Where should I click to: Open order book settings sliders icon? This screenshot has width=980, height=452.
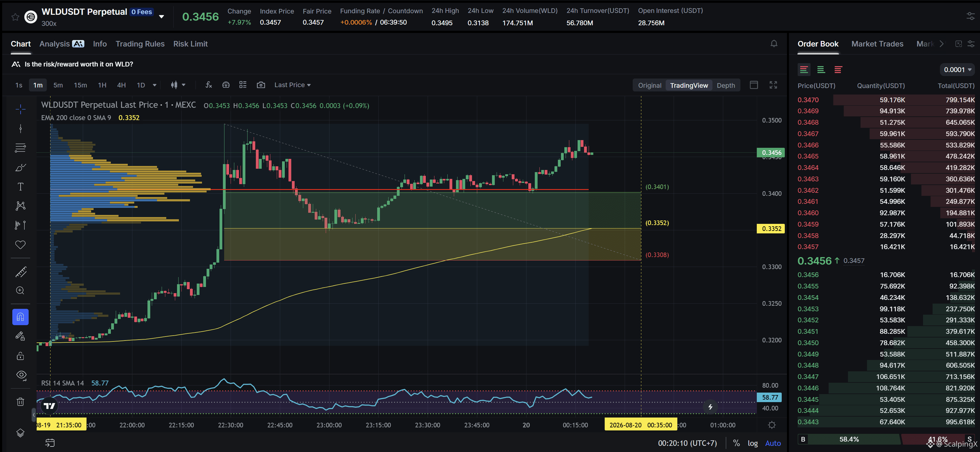[971, 44]
